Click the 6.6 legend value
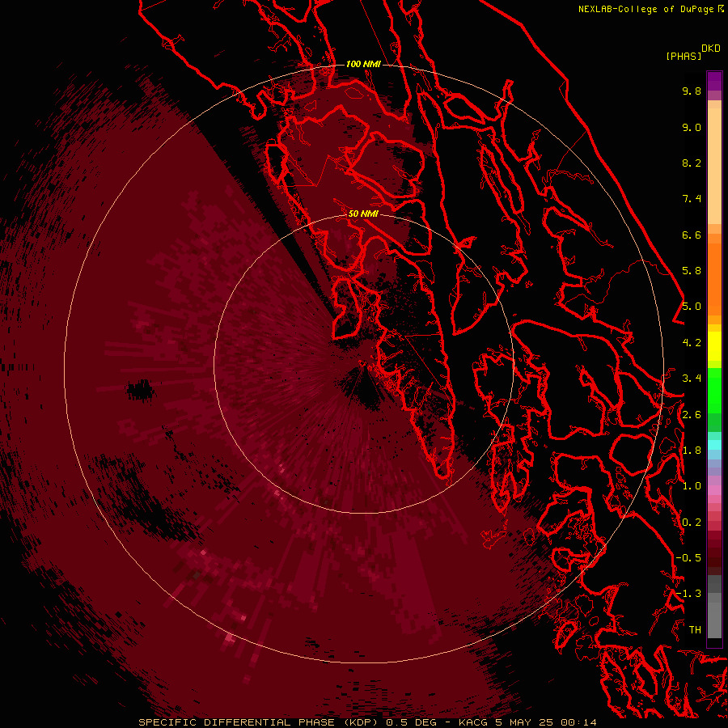The height and width of the screenshot is (728, 728). (x=692, y=235)
